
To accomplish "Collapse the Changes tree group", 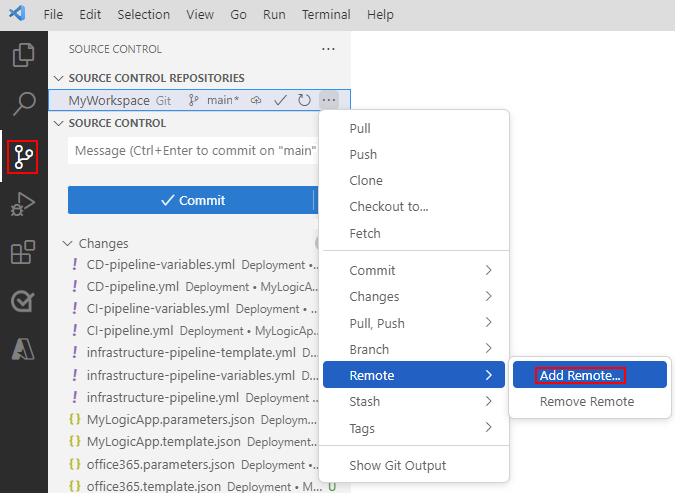I will pyautogui.click(x=68, y=243).
